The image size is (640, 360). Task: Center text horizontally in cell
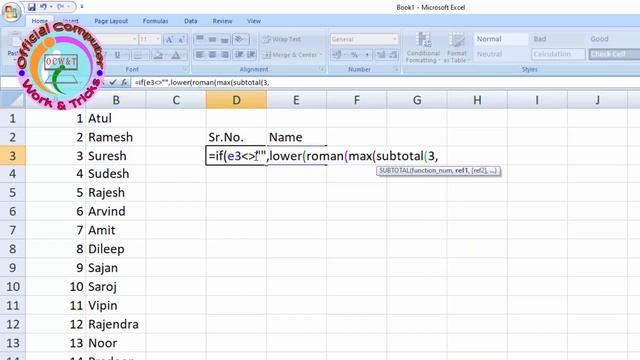[212, 55]
